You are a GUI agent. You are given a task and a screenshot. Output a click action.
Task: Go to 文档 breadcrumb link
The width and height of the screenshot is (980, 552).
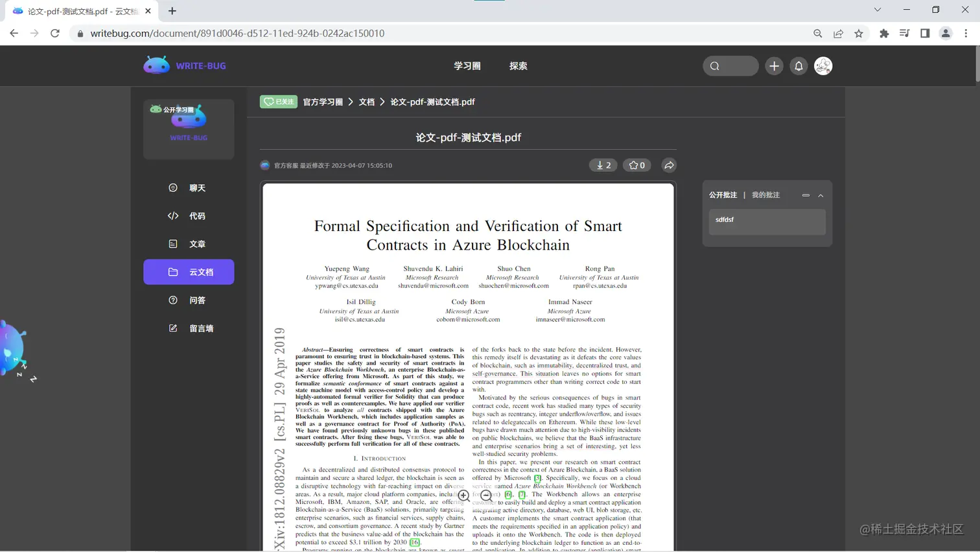pyautogui.click(x=367, y=102)
